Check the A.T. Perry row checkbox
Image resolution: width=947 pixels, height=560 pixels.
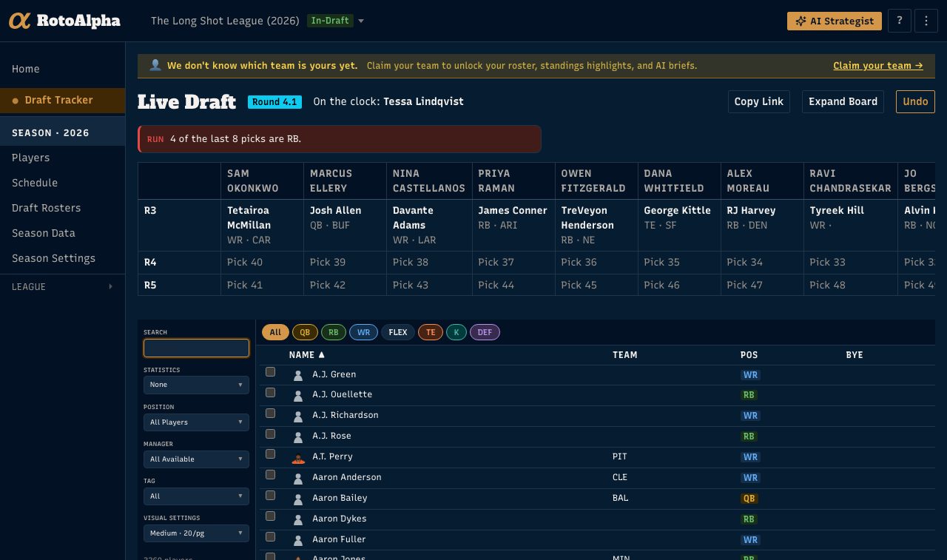271,454
